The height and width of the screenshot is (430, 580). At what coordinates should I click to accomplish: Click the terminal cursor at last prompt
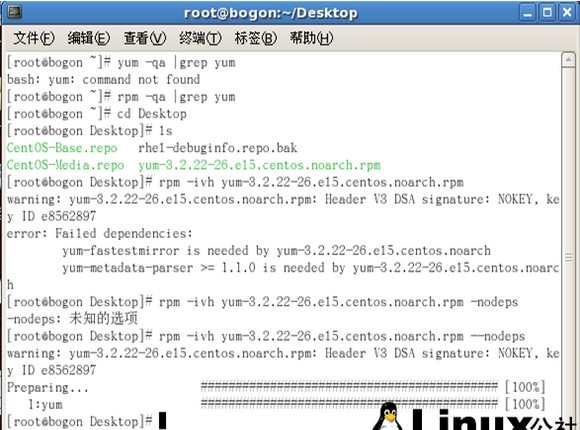(x=162, y=421)
